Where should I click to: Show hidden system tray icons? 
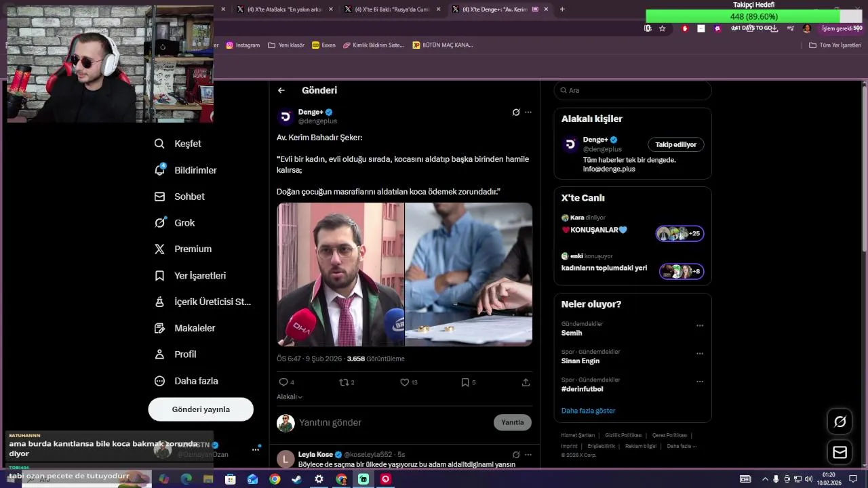point(766,479)
